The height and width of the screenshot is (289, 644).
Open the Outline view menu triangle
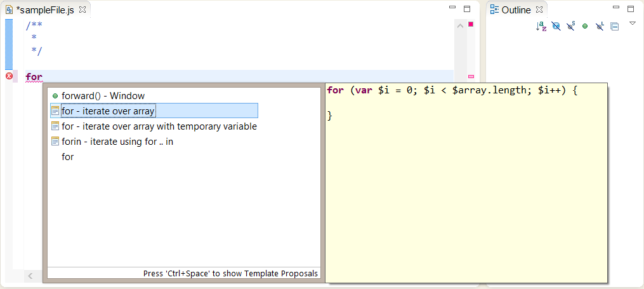tap(632, 24)
